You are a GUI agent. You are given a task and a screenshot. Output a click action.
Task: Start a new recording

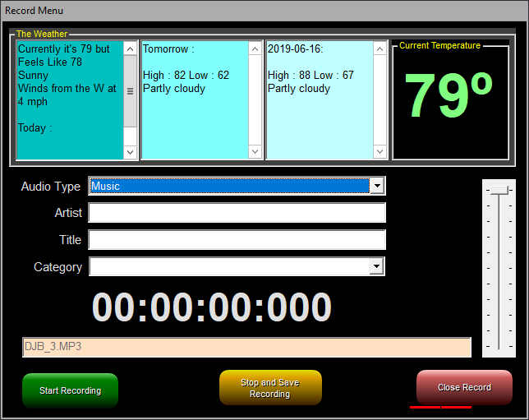(x=70, y=390)
